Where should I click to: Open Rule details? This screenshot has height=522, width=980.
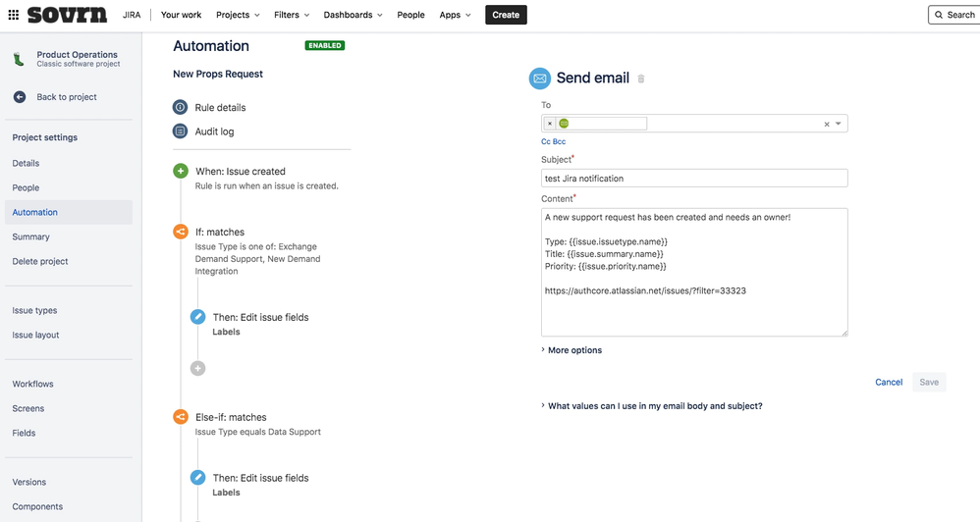coord(220,107)
